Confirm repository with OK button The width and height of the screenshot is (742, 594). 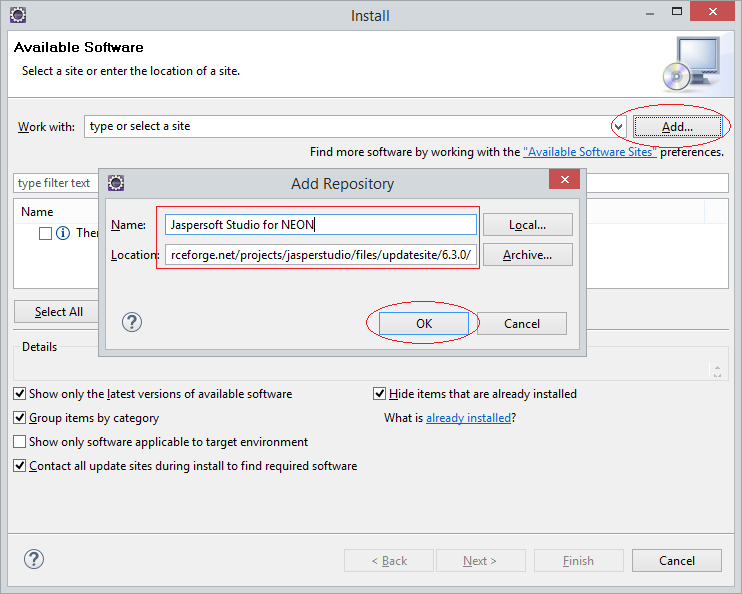(x=424, y=323)
